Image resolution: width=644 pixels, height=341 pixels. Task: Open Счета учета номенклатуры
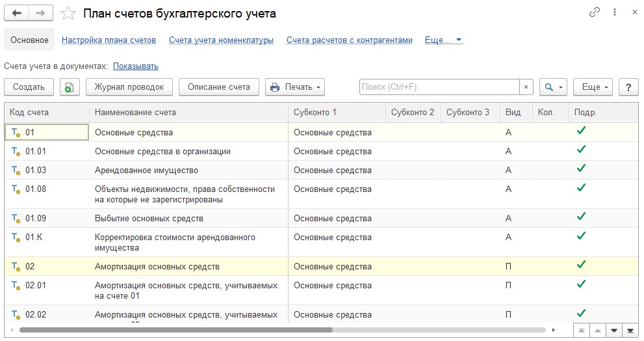coord(222,40)
